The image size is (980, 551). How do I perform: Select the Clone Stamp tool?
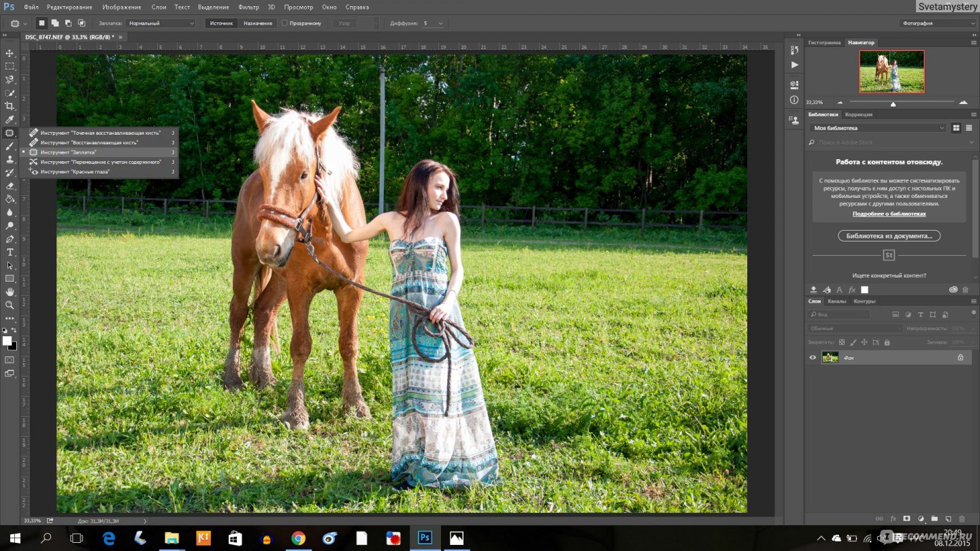click(10, 159)
